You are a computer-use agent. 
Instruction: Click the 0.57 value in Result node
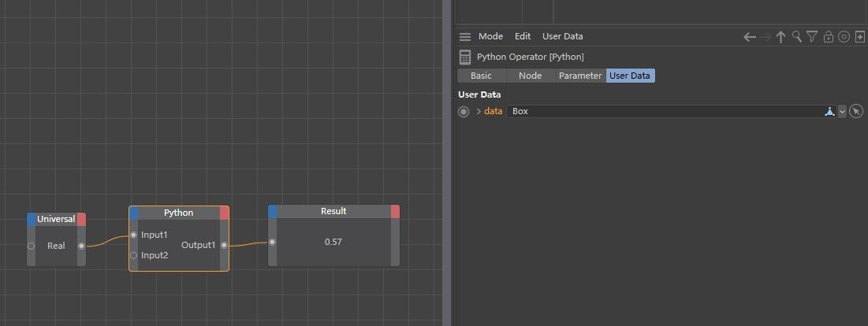[333, 242]
